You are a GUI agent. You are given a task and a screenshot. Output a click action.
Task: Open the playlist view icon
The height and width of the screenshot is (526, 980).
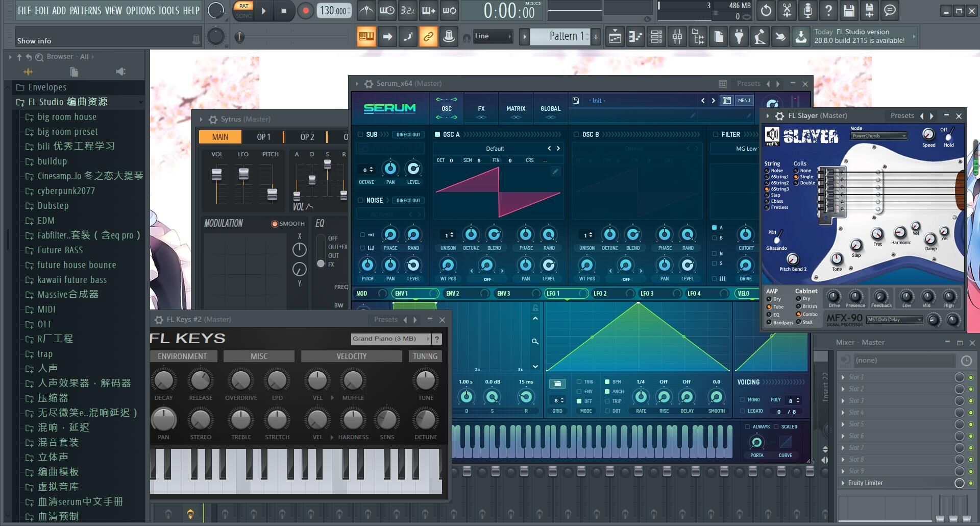[x=615, y=36]
